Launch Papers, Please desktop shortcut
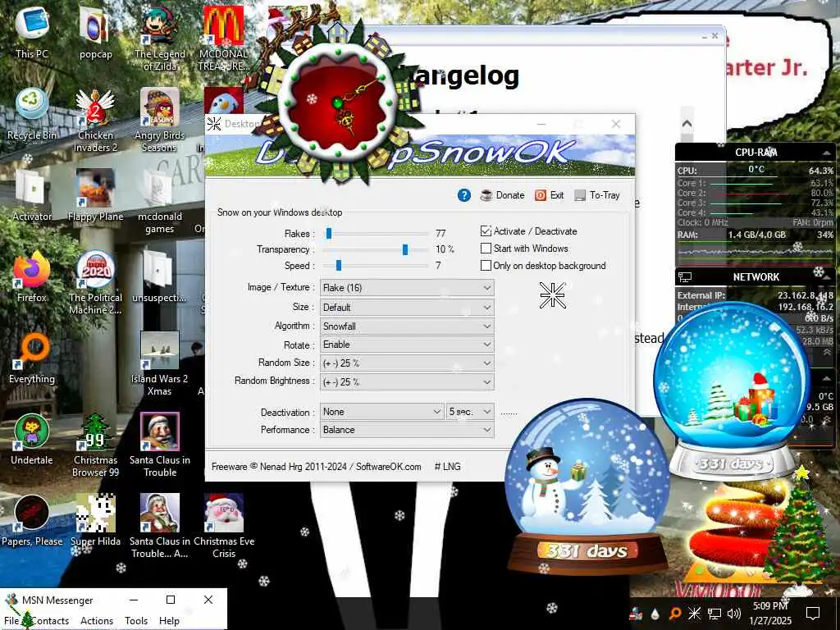This screenshot has height=630, width=840. click(32, 521)
